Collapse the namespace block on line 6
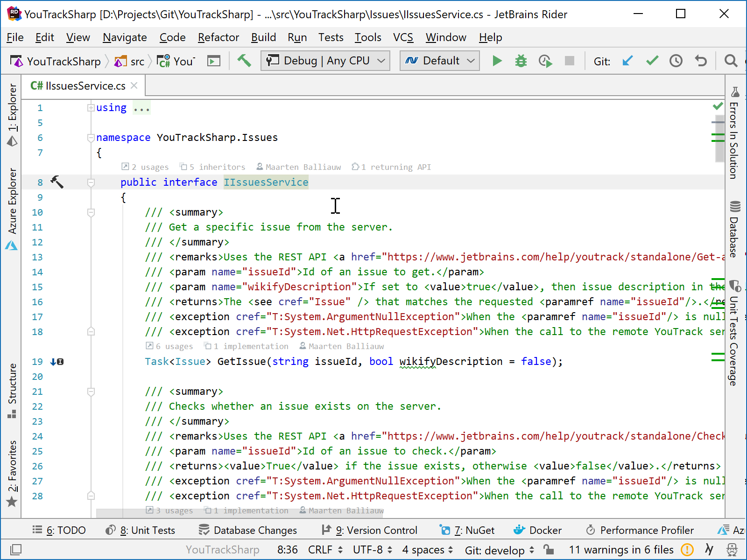The image size is (747, 560). [91, 138]
